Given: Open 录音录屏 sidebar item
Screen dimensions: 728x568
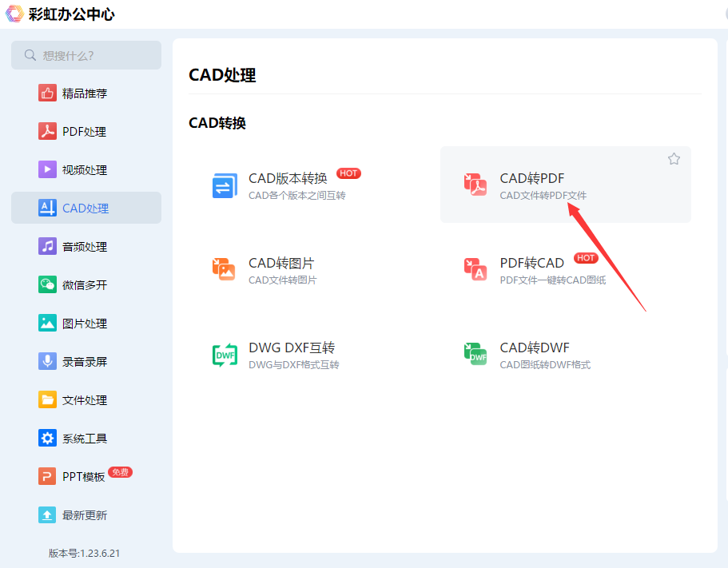Looking at the screenshot, I should coord(86,361).
